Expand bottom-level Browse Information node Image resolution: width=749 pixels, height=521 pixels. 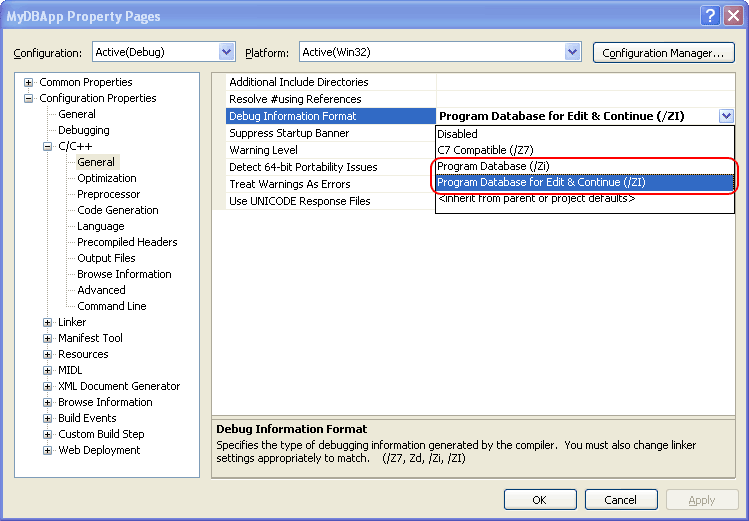pos(47,402)
